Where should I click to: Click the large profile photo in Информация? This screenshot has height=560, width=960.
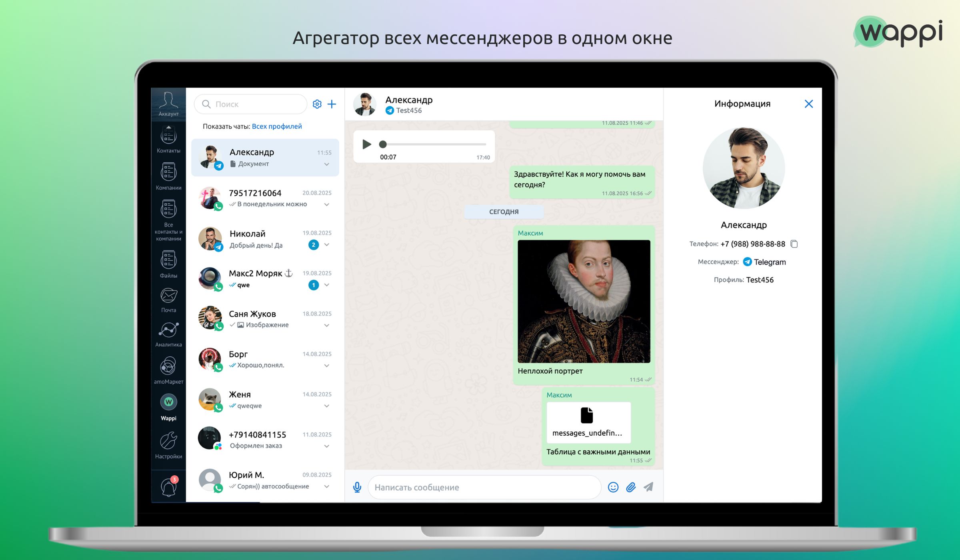tap(744, 168)
